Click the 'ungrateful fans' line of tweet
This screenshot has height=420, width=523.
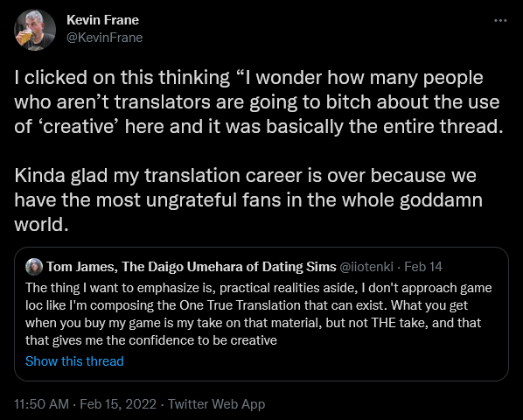[x=248, y=200]
